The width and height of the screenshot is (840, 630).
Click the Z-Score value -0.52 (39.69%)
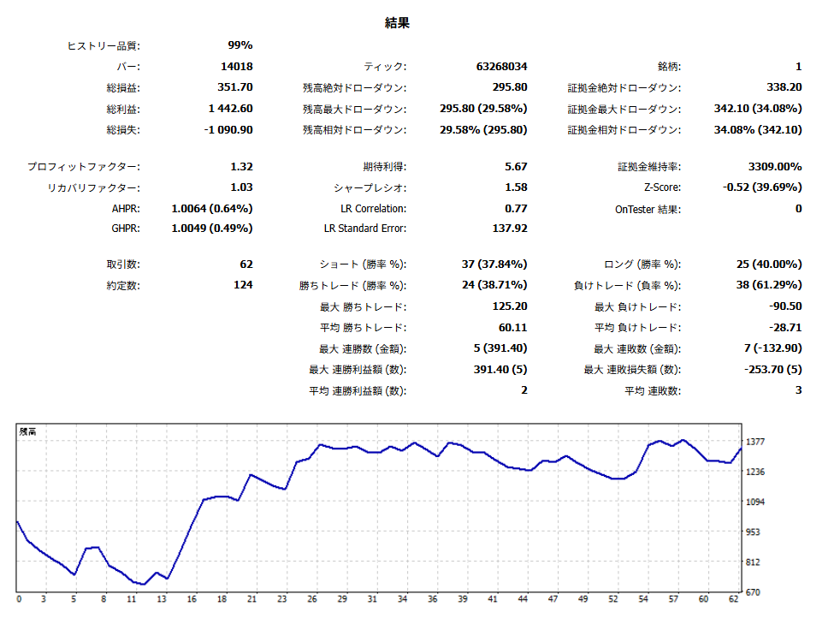coord(762,187)
